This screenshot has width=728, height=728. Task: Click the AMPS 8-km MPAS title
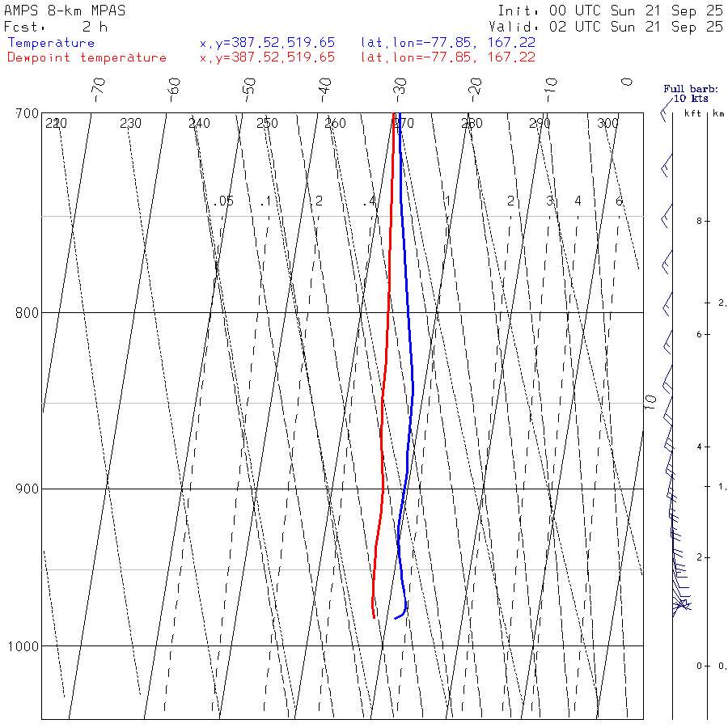tap(65, 11)
